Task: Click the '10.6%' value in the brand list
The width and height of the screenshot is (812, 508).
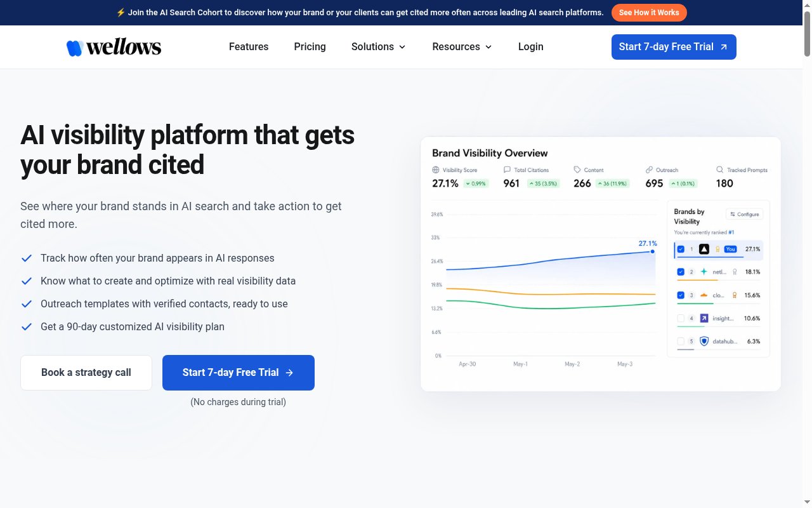Action: tap(752, 318)
